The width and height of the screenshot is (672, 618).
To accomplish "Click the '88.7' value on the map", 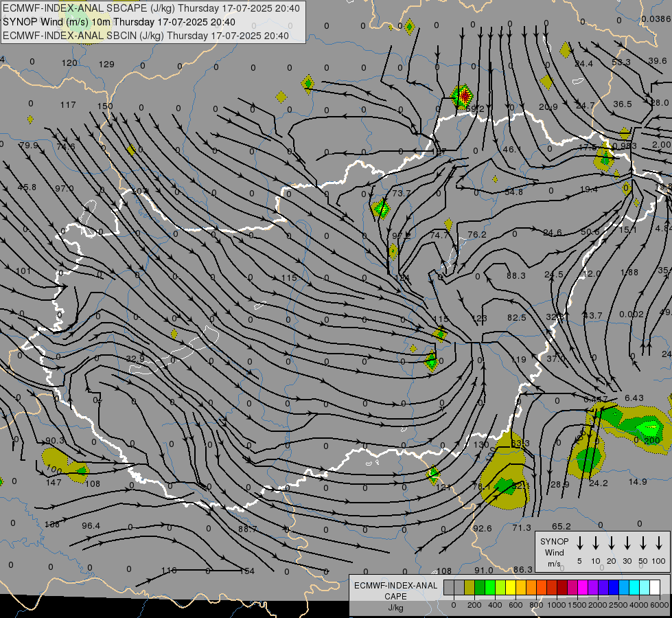I will (248, 529).
